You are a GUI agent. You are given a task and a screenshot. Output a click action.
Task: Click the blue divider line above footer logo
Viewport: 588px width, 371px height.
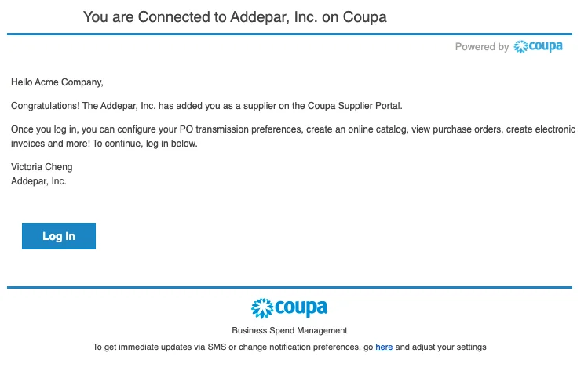(x=290, y=287)
